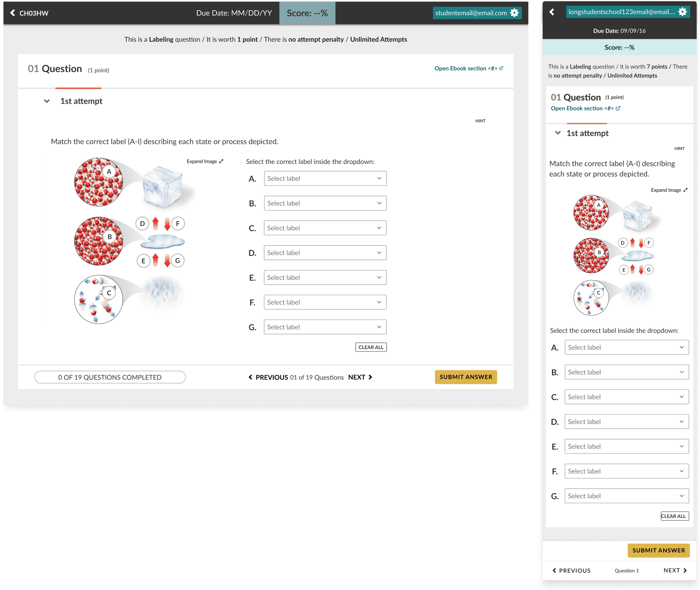
Task: Open settings gear beside studentemail@email.com
Action: point(514,13)
